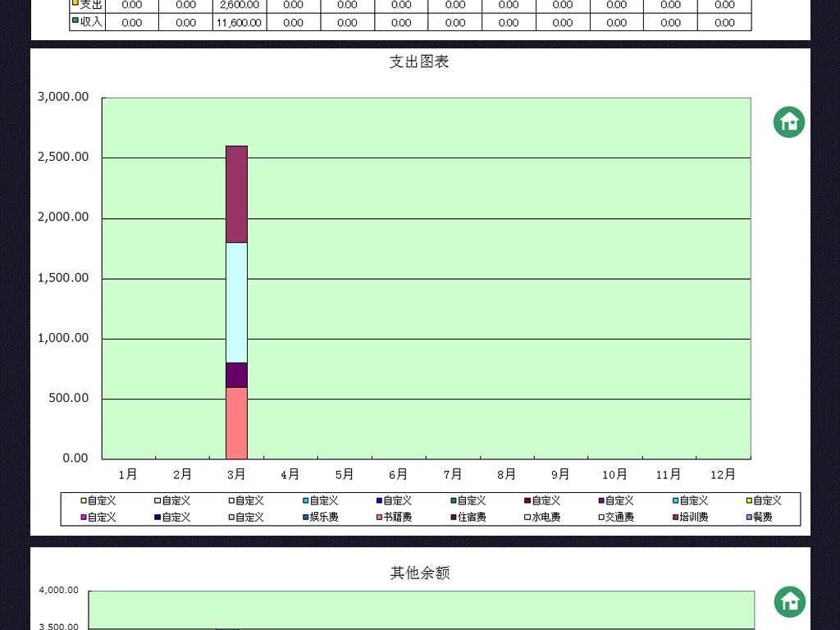The height and width of the screenshot is (630, 840).
Task: Select the magenta 自定义 legend entry
Action: coord(98,517)
